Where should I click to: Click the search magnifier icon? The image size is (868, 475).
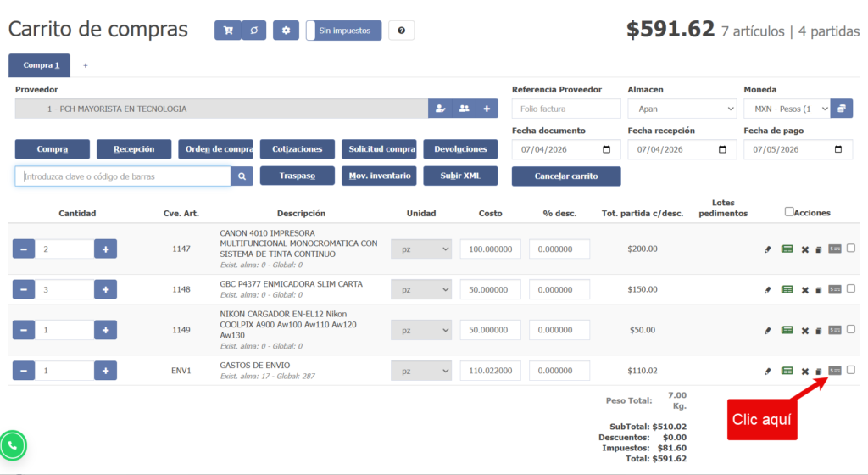pyautogui.click(x=242, y=176)
